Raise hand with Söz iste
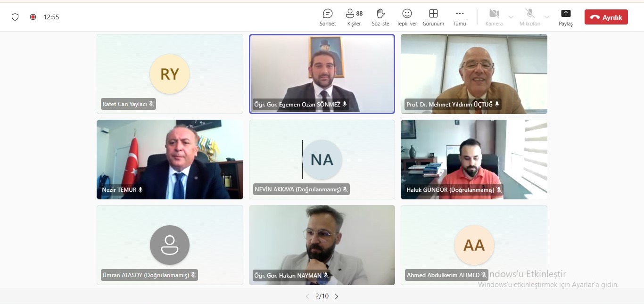The width and height of the screenshot is (644, 304). tap(380, 17)
